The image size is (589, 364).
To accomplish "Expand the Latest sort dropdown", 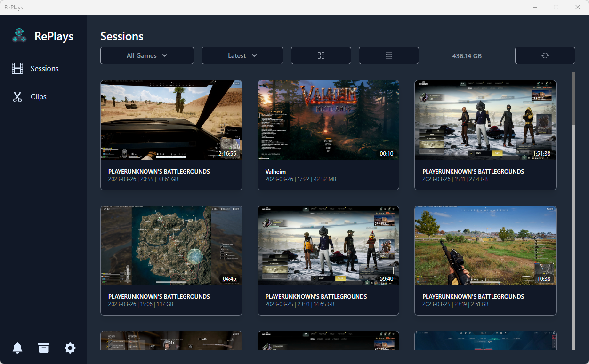I will [x=242, y=55].
